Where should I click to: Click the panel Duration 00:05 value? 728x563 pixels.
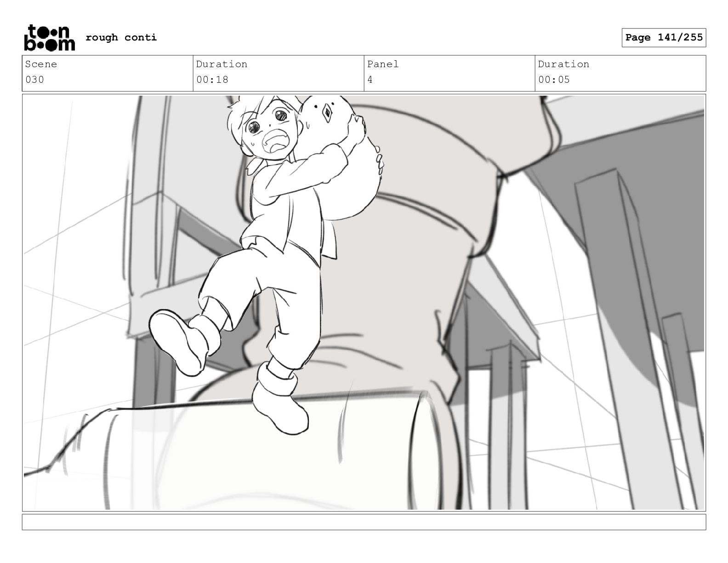coord(554,80)
